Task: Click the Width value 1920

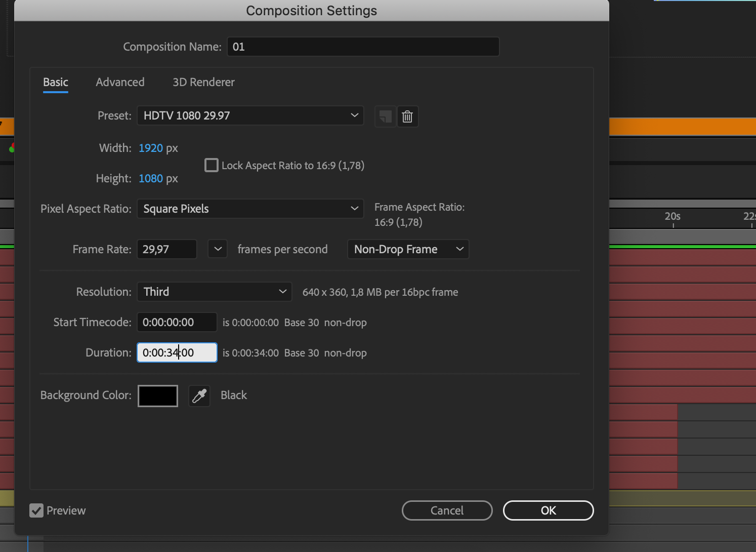Action: pos(151,148)
